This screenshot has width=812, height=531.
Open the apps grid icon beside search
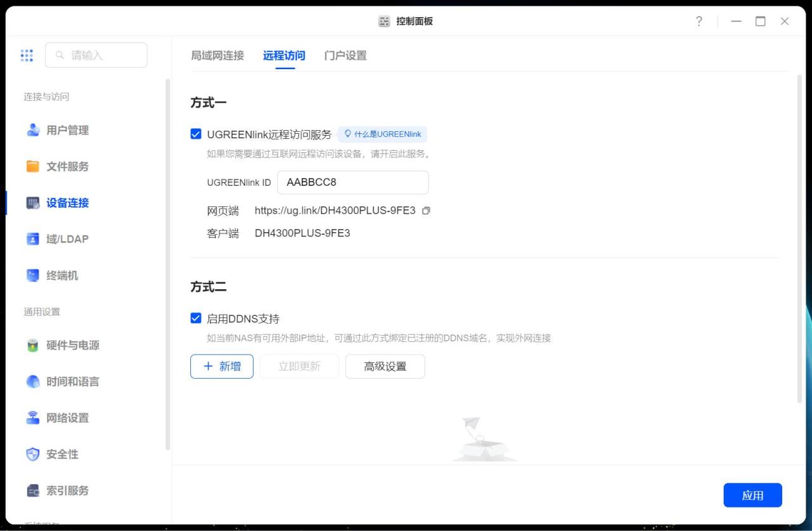click(x=27, y=55)
